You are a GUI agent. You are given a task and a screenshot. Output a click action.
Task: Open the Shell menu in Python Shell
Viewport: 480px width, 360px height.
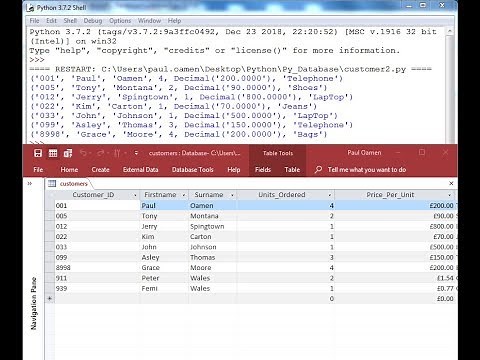(x=70, y=21)
